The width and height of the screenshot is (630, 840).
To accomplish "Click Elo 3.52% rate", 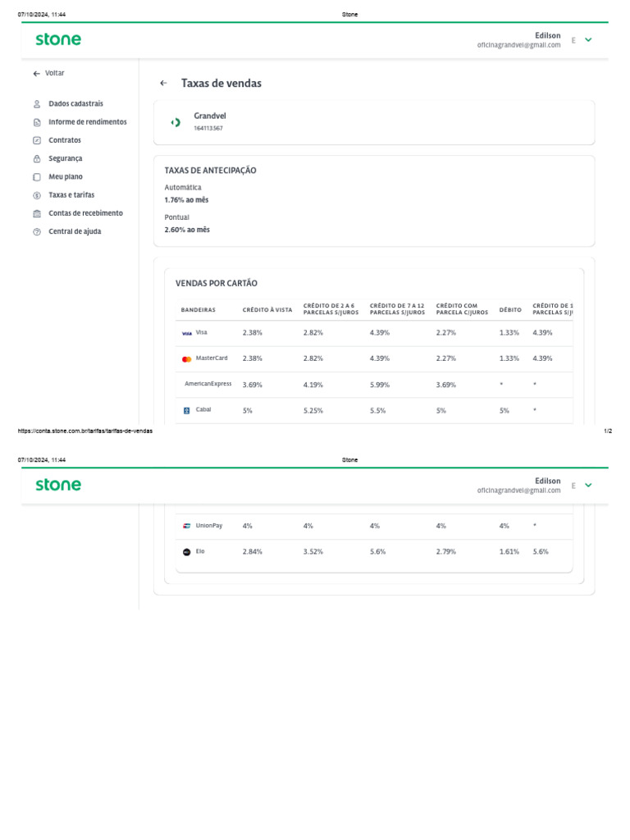I will point(313,551).
